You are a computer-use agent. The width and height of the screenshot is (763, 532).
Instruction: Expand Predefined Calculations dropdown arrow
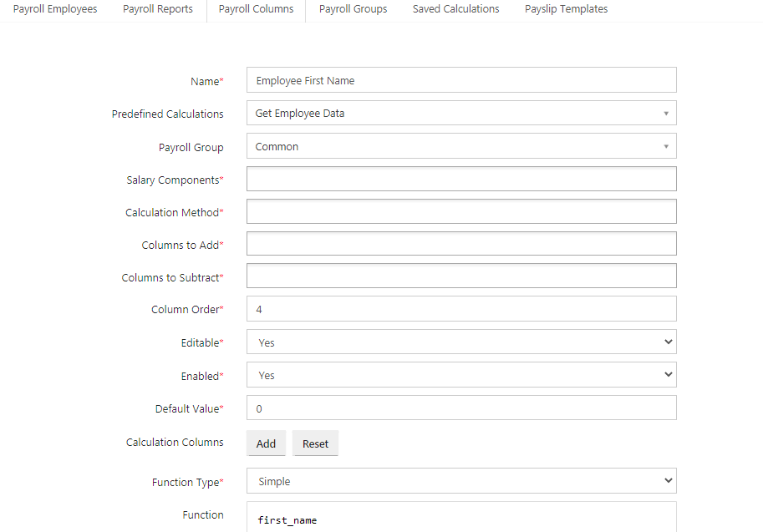666,114
